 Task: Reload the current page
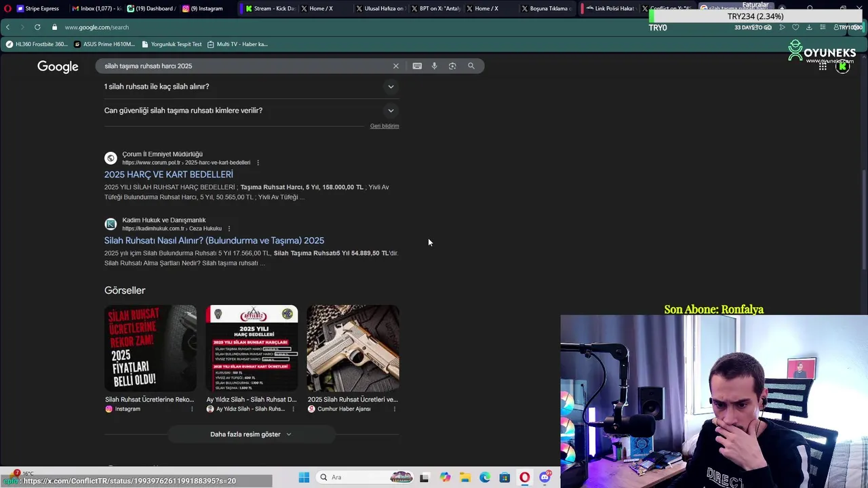[37, 27]
